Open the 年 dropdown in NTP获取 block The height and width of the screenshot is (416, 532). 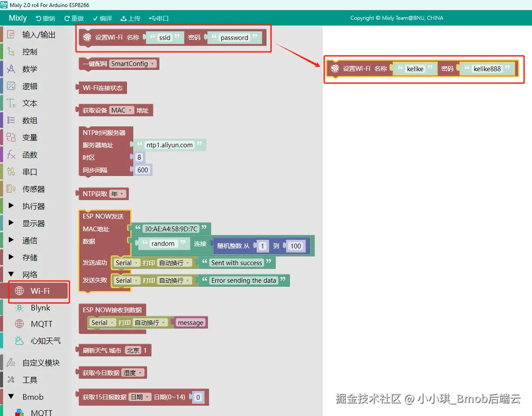coord(118,194)
